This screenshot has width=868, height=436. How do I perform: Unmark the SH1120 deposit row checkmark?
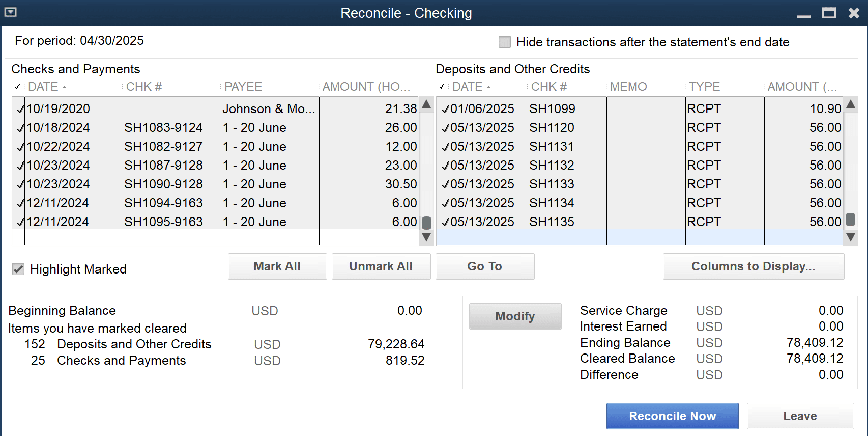445,128
